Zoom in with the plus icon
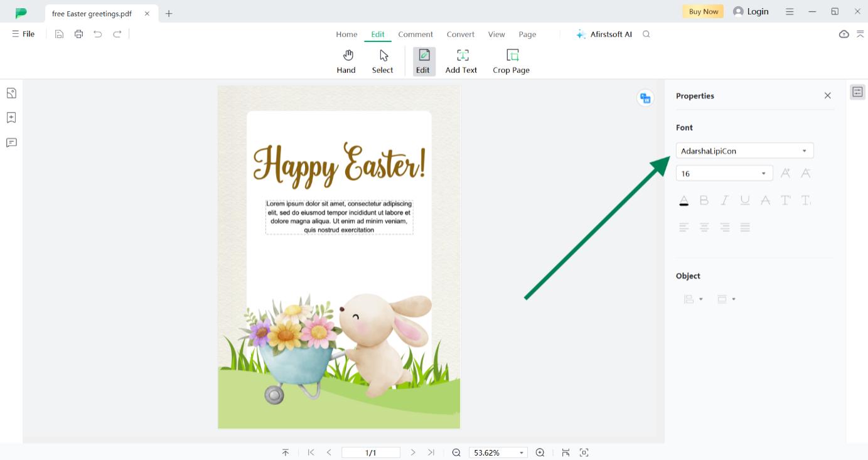 tap(540, 452)
